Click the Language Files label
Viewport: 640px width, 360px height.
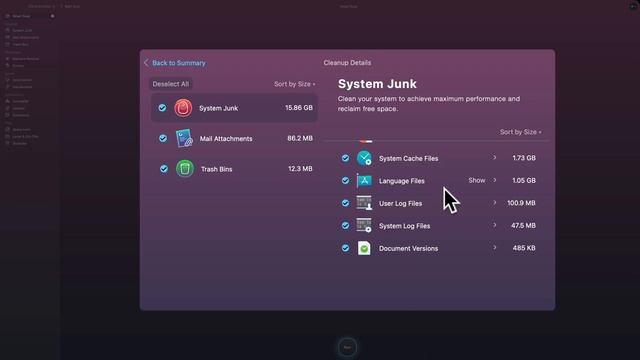coord(402,181)
